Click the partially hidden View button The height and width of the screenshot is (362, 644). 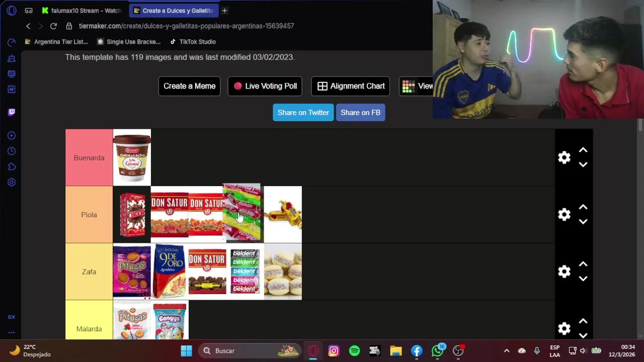(x=416, y=86)
